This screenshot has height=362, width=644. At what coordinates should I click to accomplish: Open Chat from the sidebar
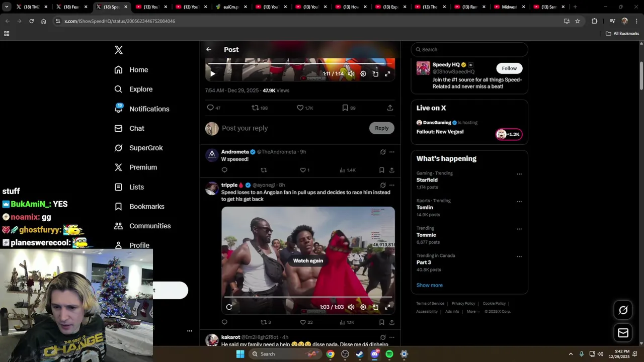[x=129, y=128]
